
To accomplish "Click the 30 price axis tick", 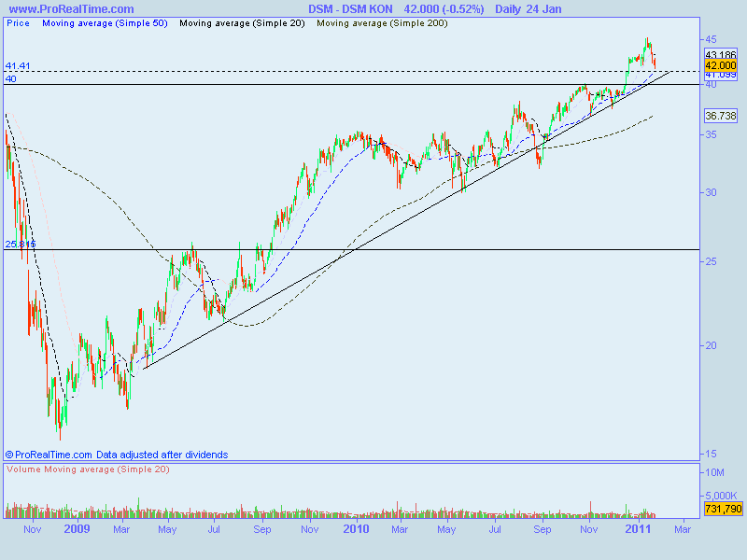I will pyautogui.click(x=711, y=192).
